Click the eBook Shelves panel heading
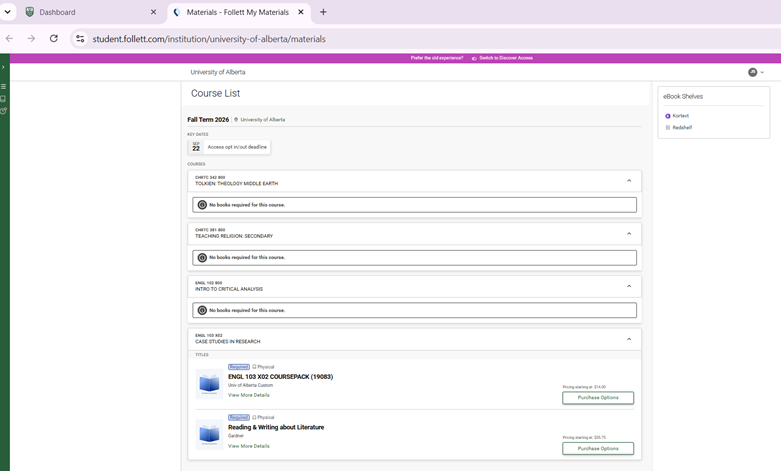This screenshot has height=471, width=781. coord(683,97)
